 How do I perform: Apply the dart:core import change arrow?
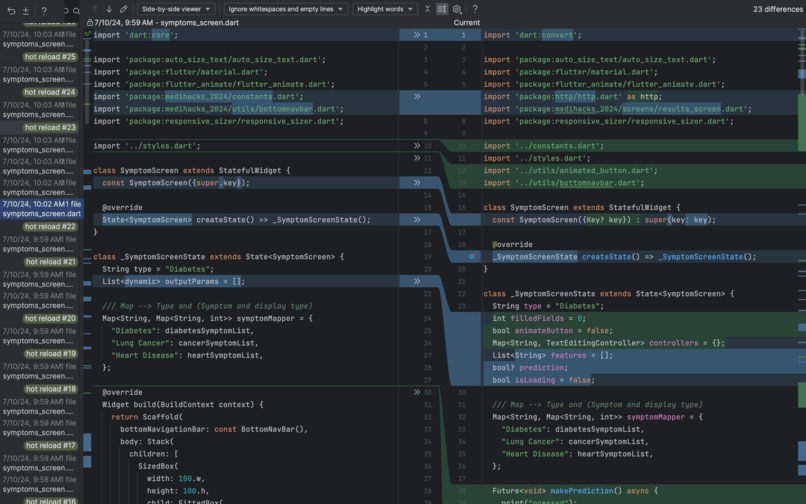tap(417, 35)
